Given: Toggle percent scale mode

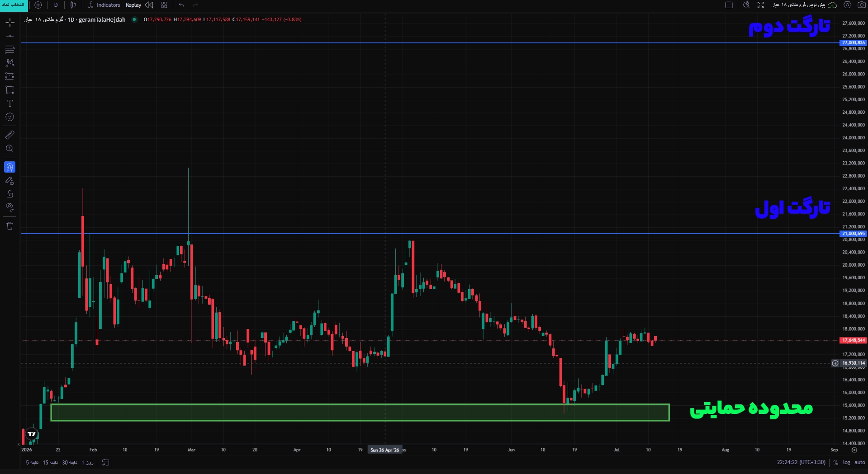Looking at the screenshot, I should (835, 462).
